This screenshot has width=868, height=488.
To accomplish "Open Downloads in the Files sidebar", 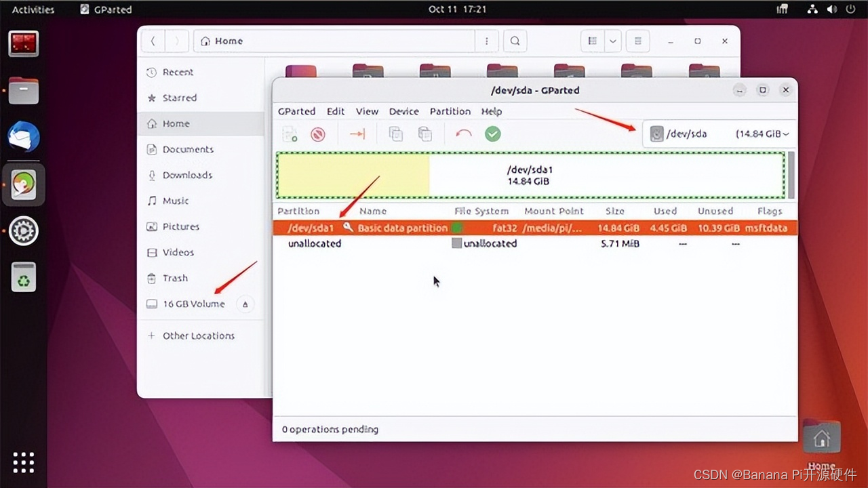I will tap(201, 175).
